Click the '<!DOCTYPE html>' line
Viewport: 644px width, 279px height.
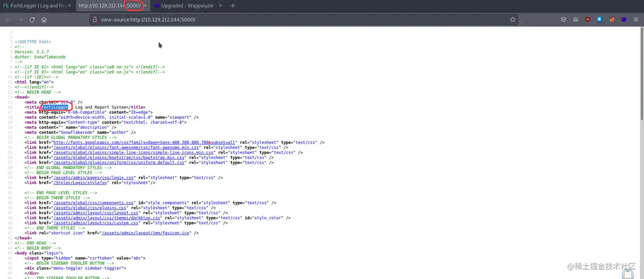click(x=33, y=42)
